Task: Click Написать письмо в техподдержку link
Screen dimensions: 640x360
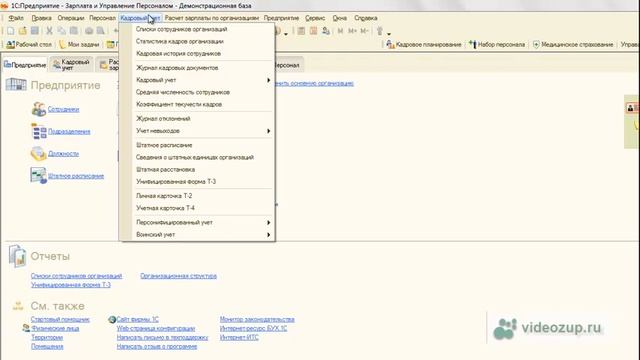Action: click(162, 338)
